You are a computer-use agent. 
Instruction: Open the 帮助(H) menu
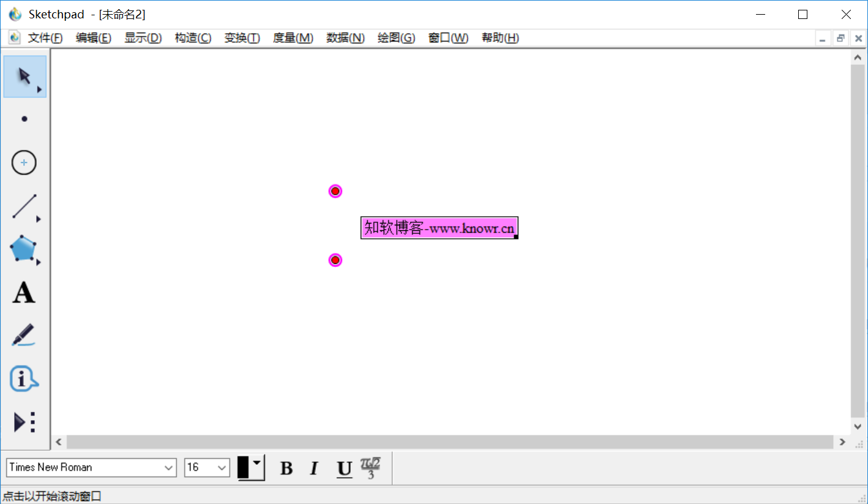coord(500,38)
